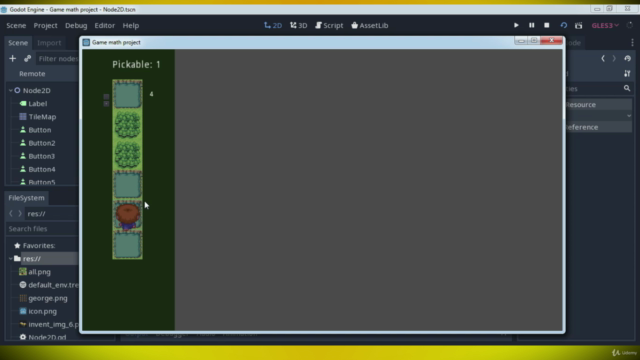
Task: Click the TileMap node's grid icon
Action: point(23,117)
